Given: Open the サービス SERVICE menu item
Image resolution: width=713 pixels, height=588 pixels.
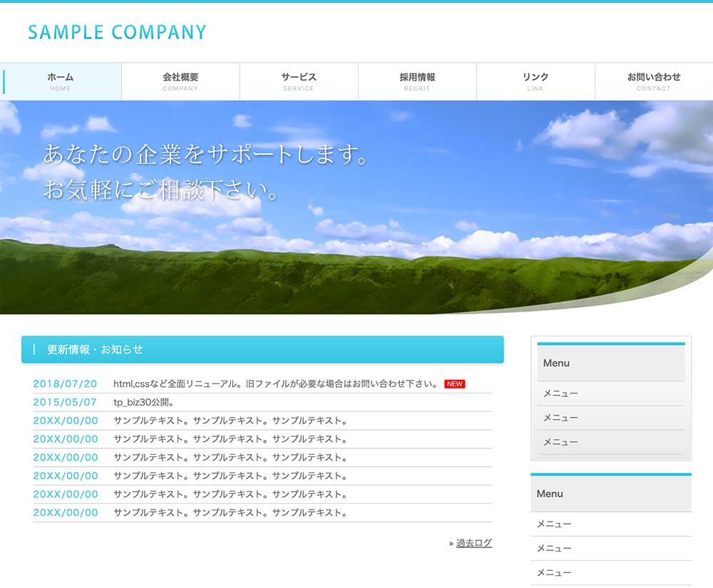Looking at the screenshot, I should [x=299, y=82].
